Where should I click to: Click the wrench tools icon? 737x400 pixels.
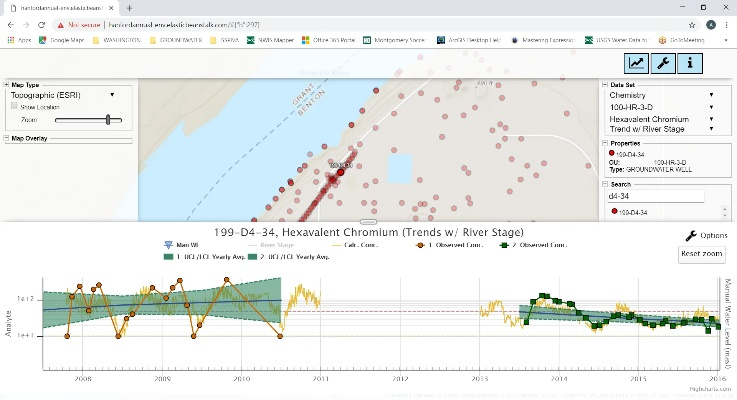point(662,63)
